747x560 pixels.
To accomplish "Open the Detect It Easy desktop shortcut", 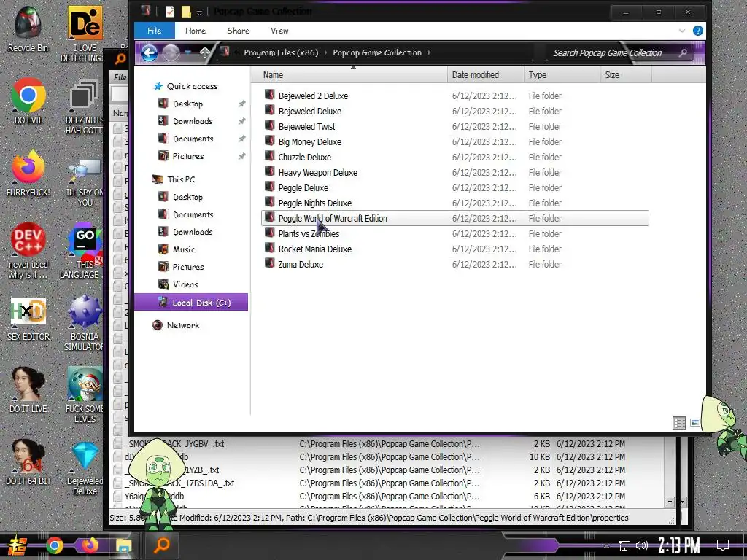I will [x=85, y=34].
